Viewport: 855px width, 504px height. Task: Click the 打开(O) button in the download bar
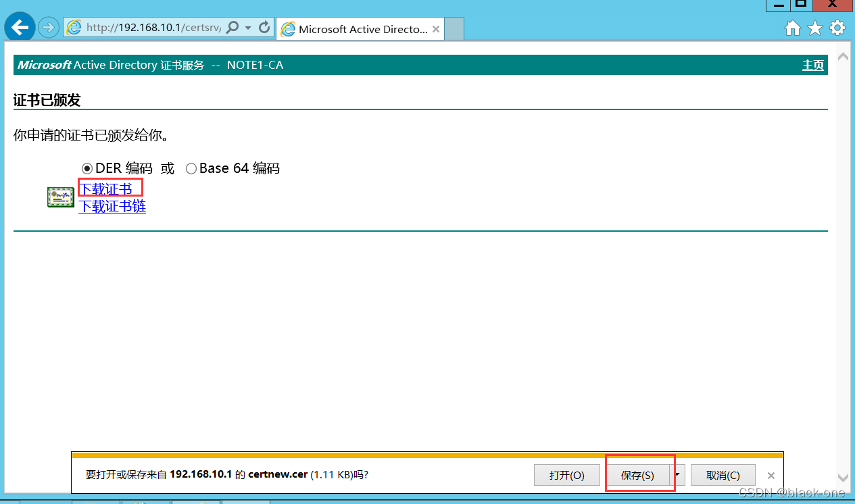(567, 475)
